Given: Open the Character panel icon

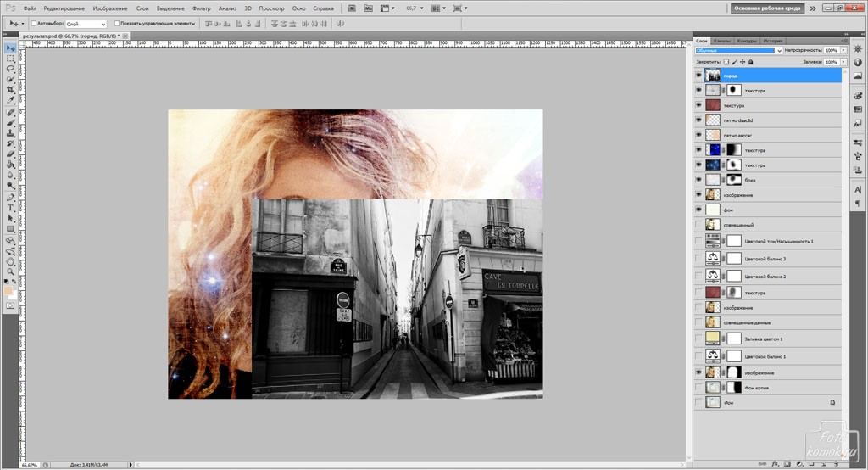Looking at the screenshot, I should coord(857,189).
